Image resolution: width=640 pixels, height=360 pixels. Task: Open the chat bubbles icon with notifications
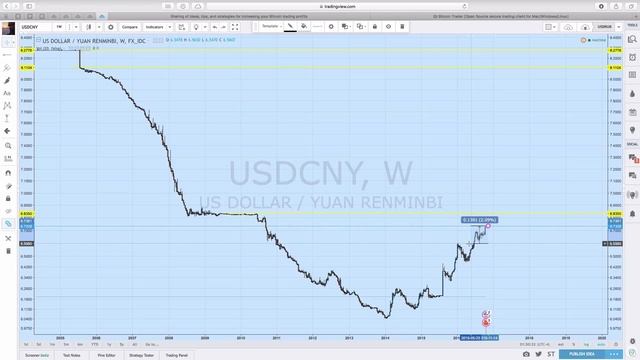pos(633,158)
